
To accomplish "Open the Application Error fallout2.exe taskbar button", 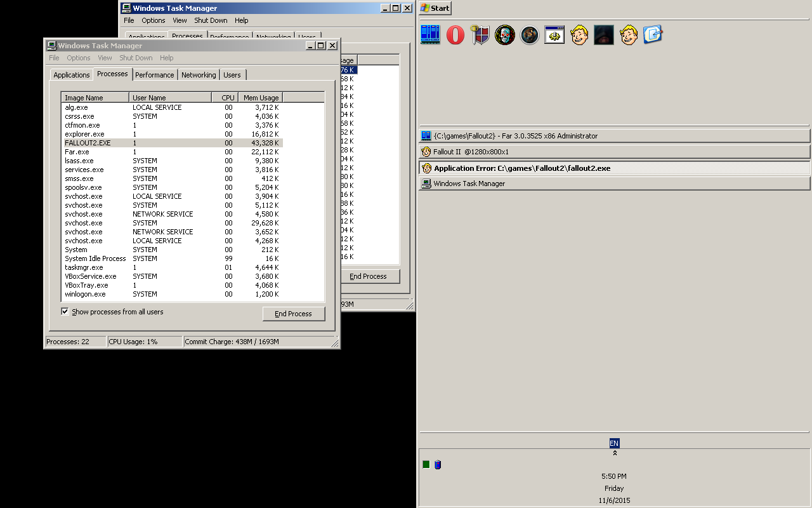I will click(614, 168).
